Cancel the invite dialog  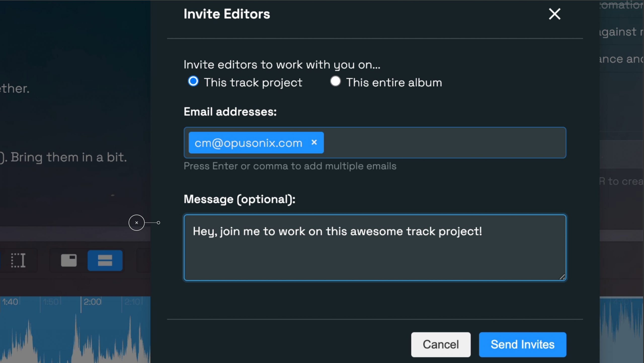(441, 344)
